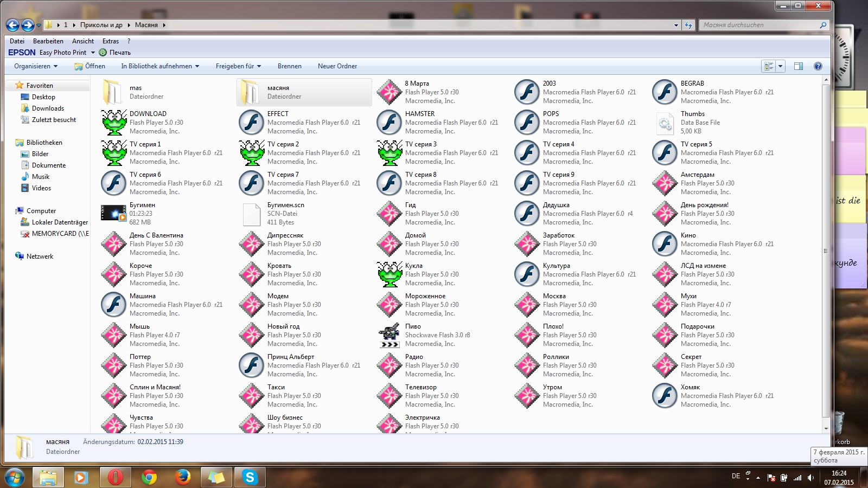Click the volume speaker tray icon

(810, 478)
